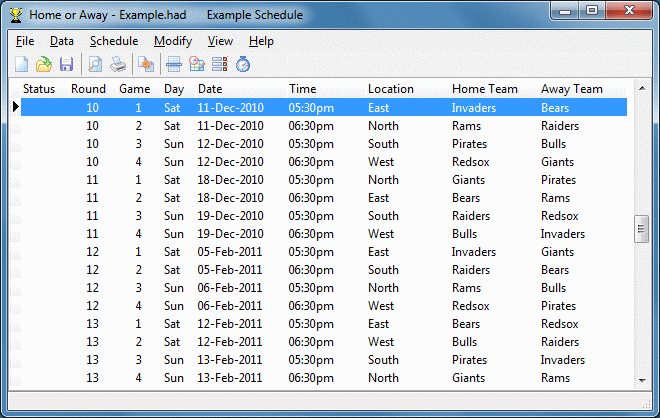Click the Date column header
The height and width of the screenshot is (418, 660).
click(210, 89)
